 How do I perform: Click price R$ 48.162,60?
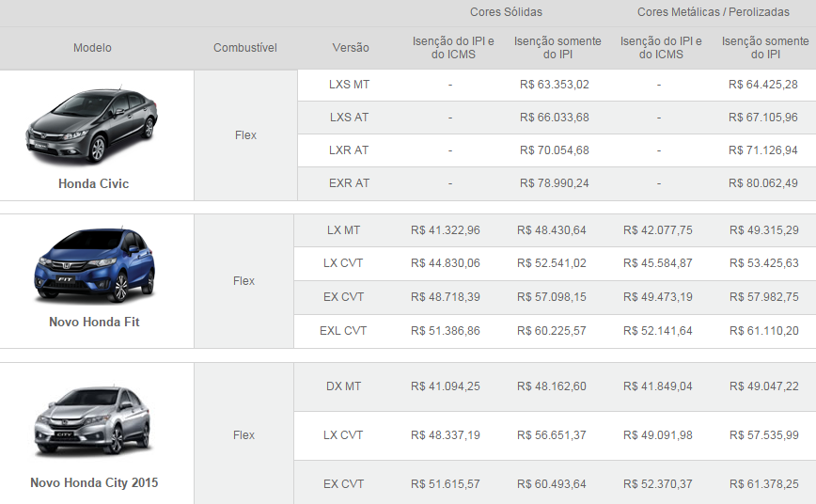tap(552, 386)
